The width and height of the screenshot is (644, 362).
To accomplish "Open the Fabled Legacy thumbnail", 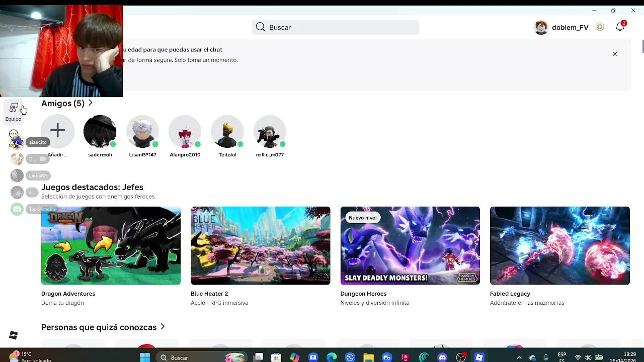I will pyautogui.click(x=560, y=246).
